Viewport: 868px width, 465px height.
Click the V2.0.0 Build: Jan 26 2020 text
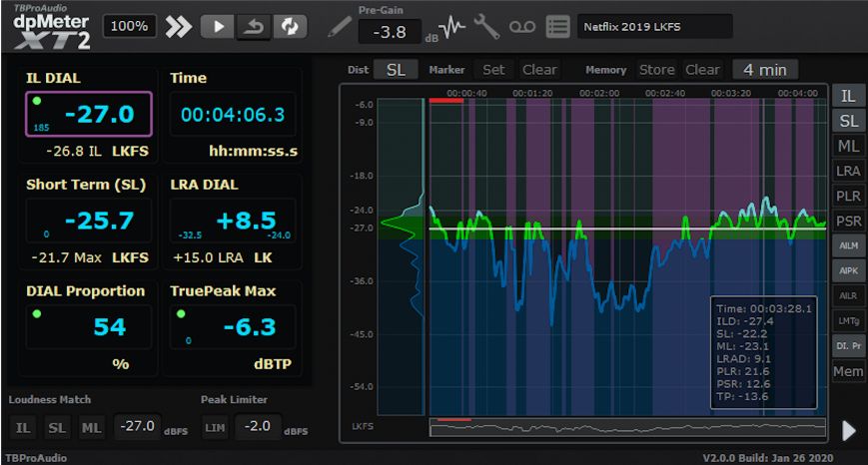[x=768, y=458]
